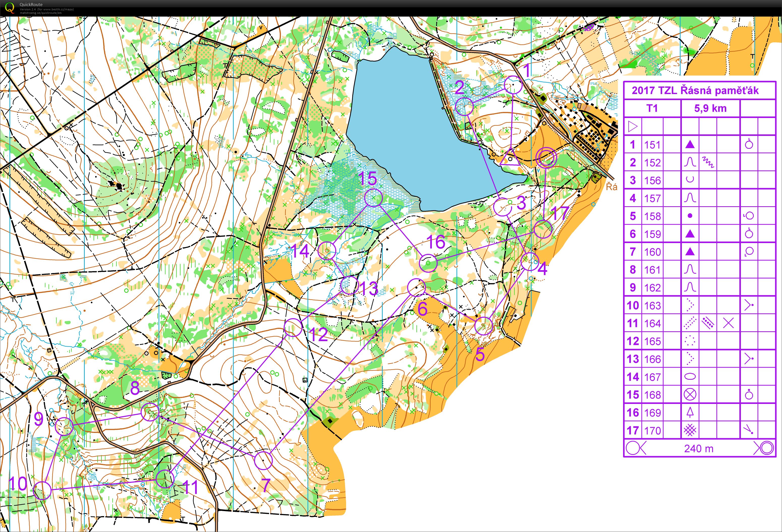Click the '5,9 km' course length cell
Image resolution: width=782 pixels, height=532 pixels.
710,108
